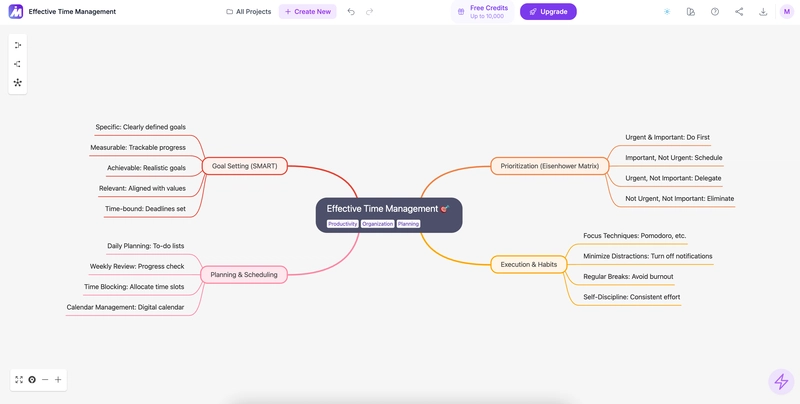Select the project title Effective Time Management
800x404 pixels.
[x=72, y=12]
